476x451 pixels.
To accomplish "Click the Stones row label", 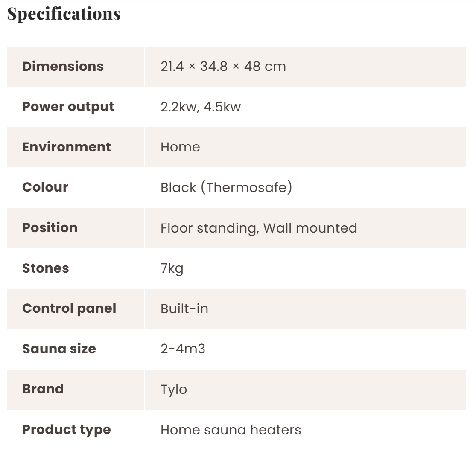I will pos(45,268).
